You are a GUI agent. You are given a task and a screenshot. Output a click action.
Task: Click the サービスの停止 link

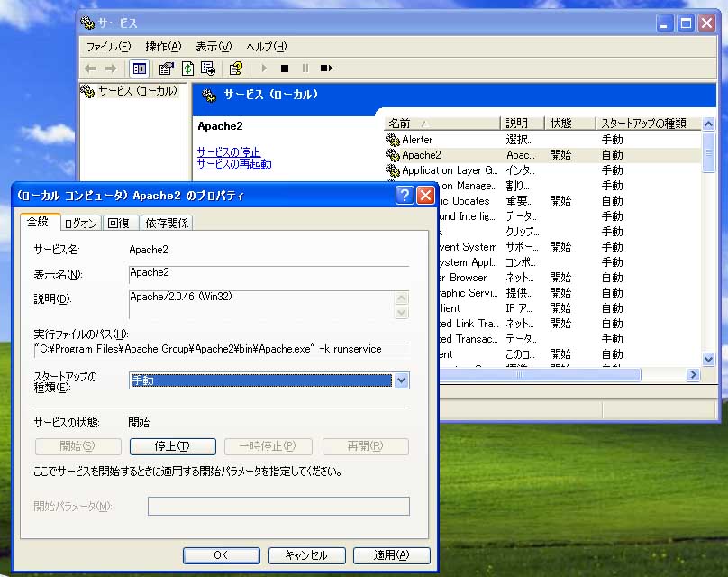pos(229,151)
